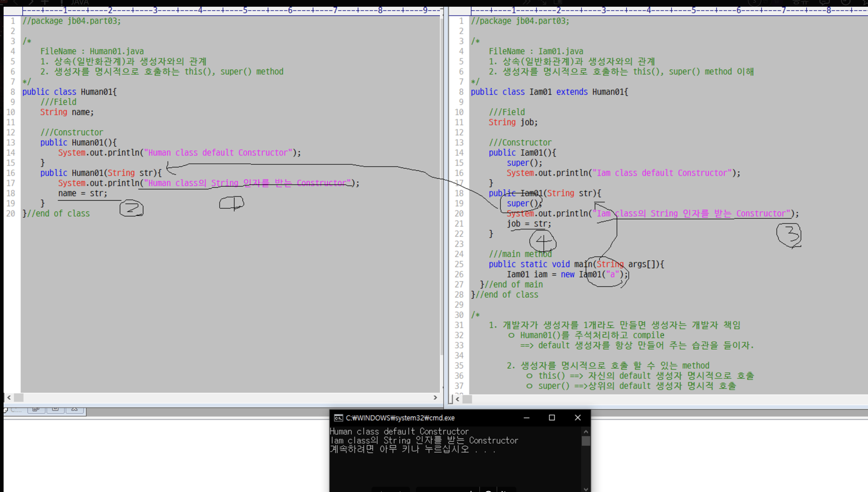This screenshot has width=868, height=492.
Task: Click line number 16 in the Human01.java gutter
Action: click(x=11, y=173)
